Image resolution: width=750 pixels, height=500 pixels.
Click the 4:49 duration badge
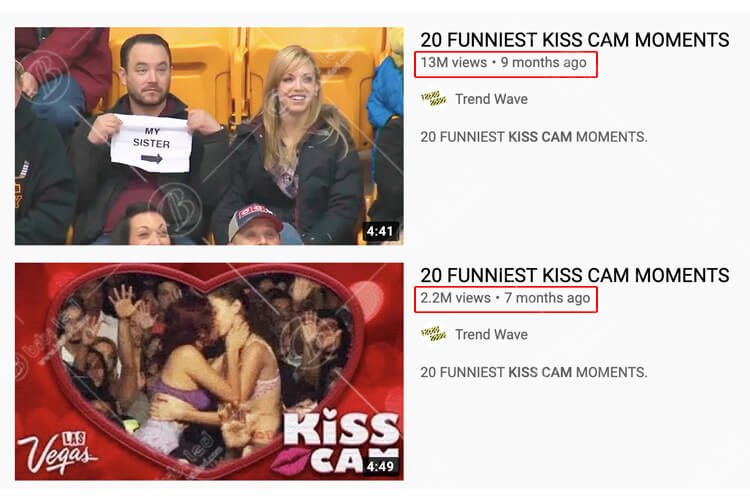pos(380,466)
